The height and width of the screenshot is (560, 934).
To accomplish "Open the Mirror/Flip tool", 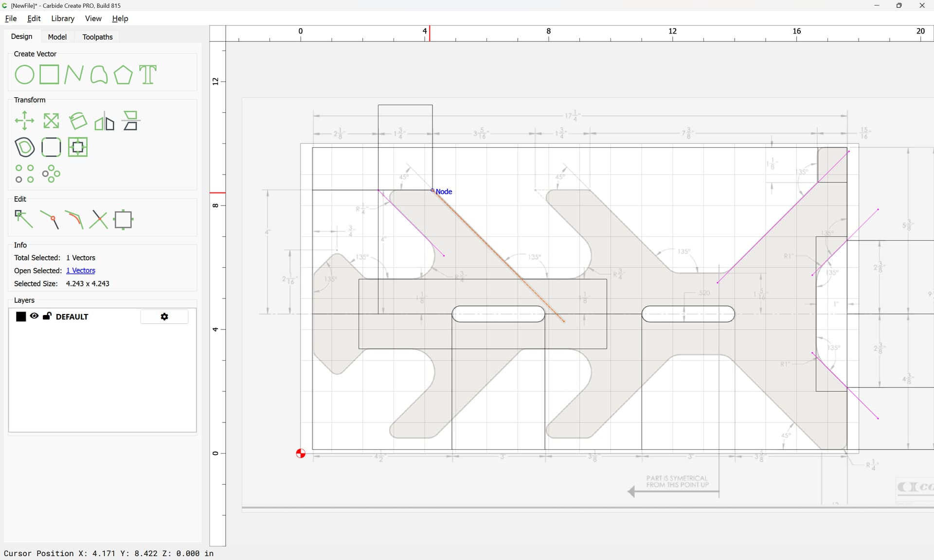I will (104, 122).
